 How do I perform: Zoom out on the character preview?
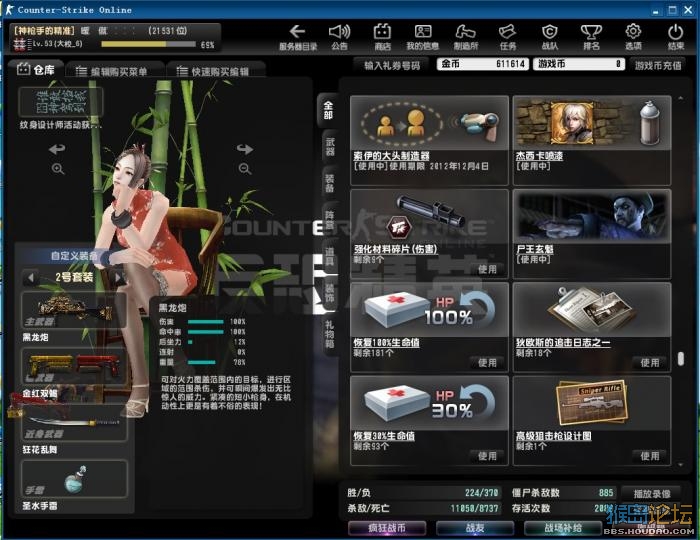point(245,169)
